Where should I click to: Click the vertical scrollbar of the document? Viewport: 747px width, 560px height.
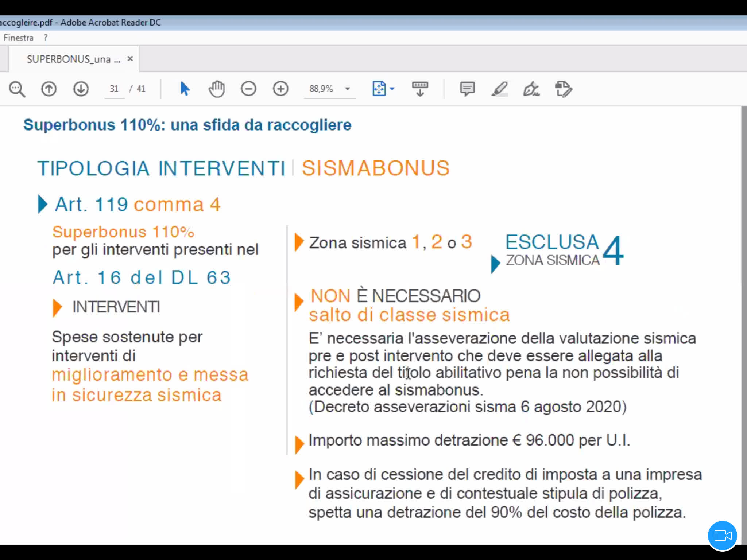[x=744, y=325]
